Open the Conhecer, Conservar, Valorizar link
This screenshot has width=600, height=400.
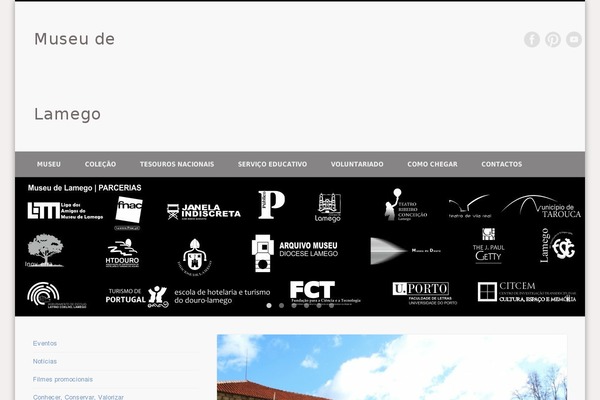tap(78, 397)
